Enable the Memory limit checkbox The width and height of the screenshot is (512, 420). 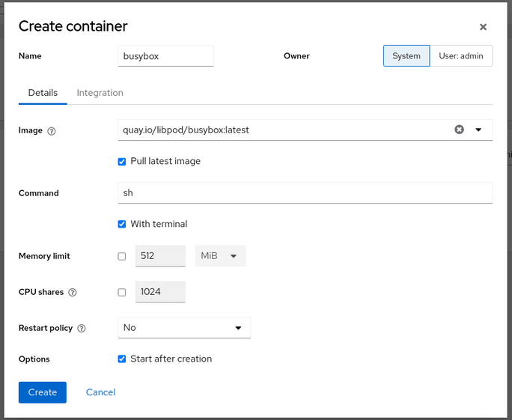click(x=122, y=256)
